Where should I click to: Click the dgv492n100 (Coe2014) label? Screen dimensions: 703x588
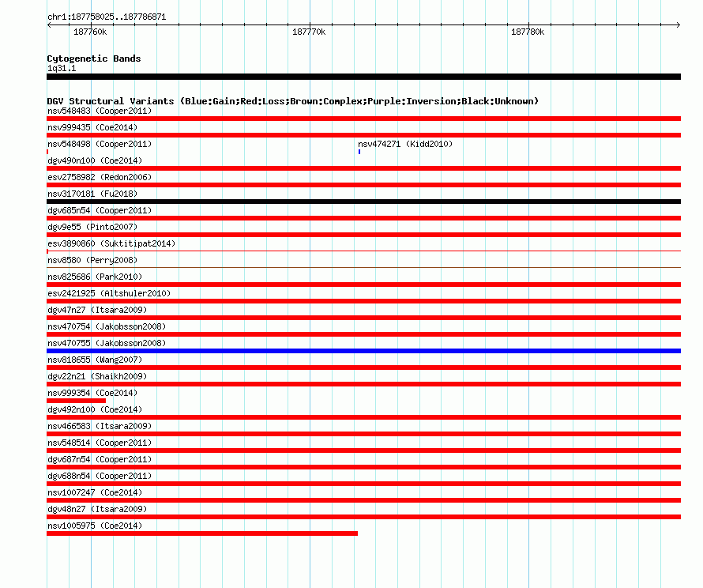95,409
